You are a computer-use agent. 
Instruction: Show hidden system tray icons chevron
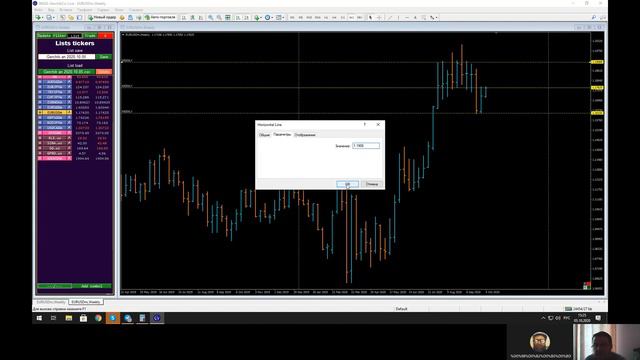point(543,318)
